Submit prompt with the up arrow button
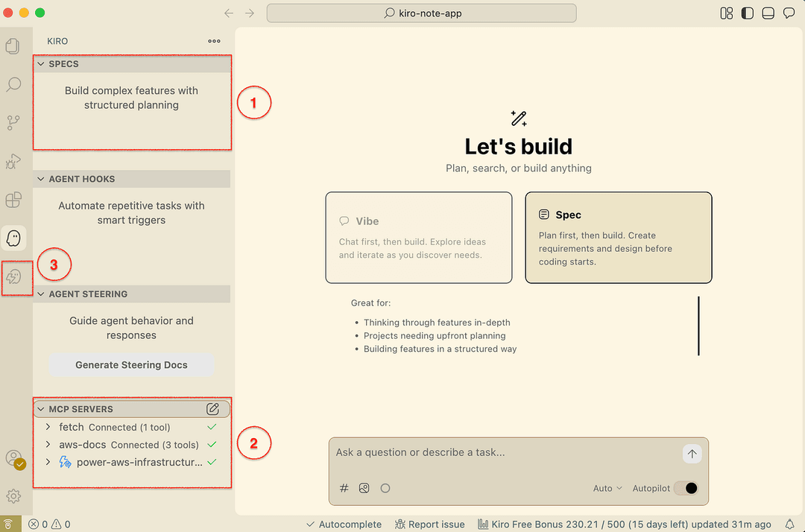This screenshot has height=532, width=805. (x=692, y=454)
